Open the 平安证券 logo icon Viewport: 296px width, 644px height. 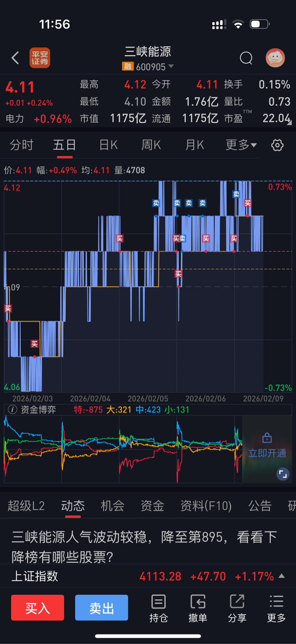tap(40, 58)
